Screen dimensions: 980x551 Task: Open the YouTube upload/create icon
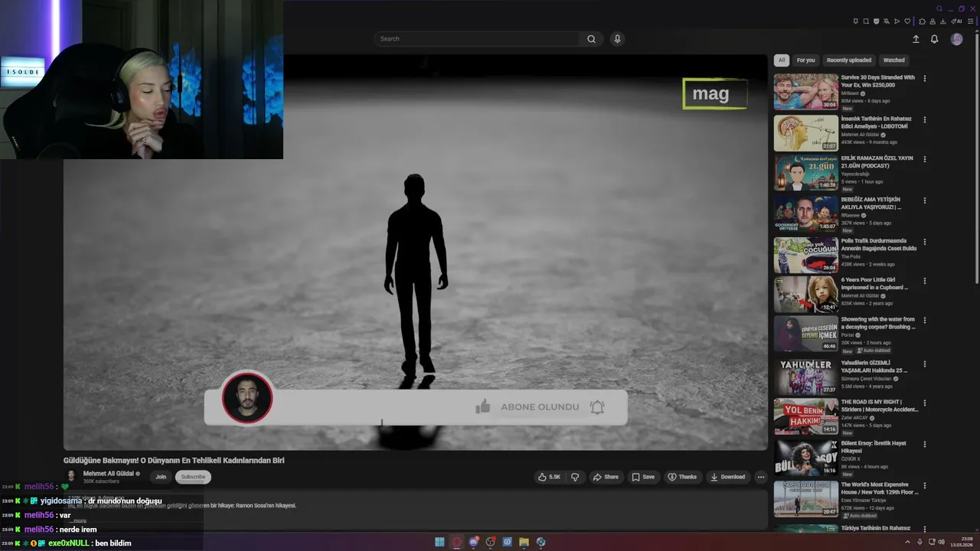(916, 39)
